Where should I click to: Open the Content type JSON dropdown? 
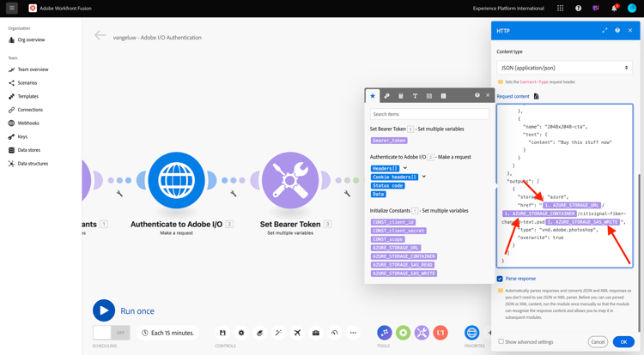point(564,68)
